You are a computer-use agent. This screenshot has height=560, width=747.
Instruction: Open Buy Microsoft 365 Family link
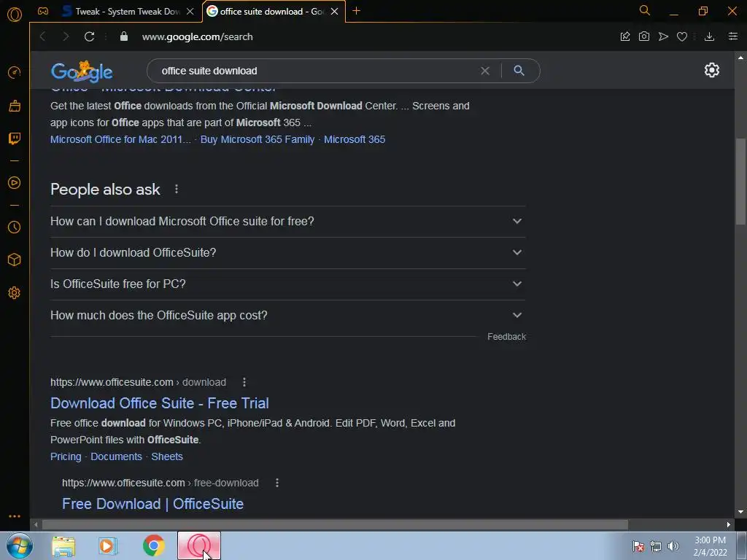(258, 139)
